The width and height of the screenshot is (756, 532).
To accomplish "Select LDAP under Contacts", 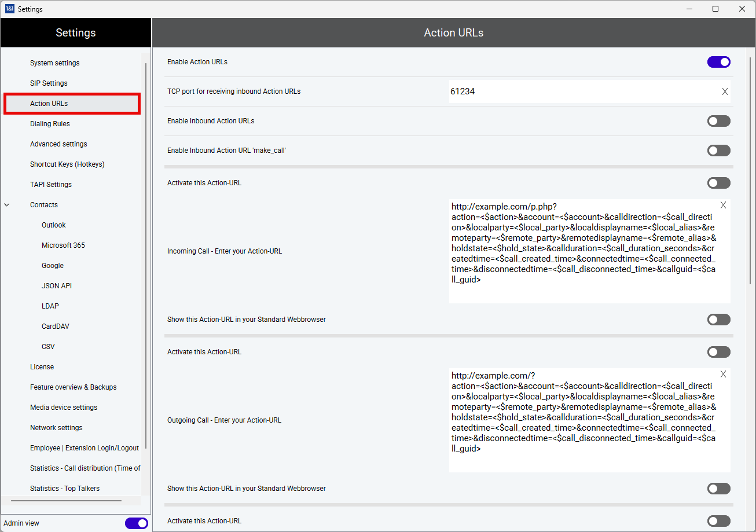I will coord(50,306).
